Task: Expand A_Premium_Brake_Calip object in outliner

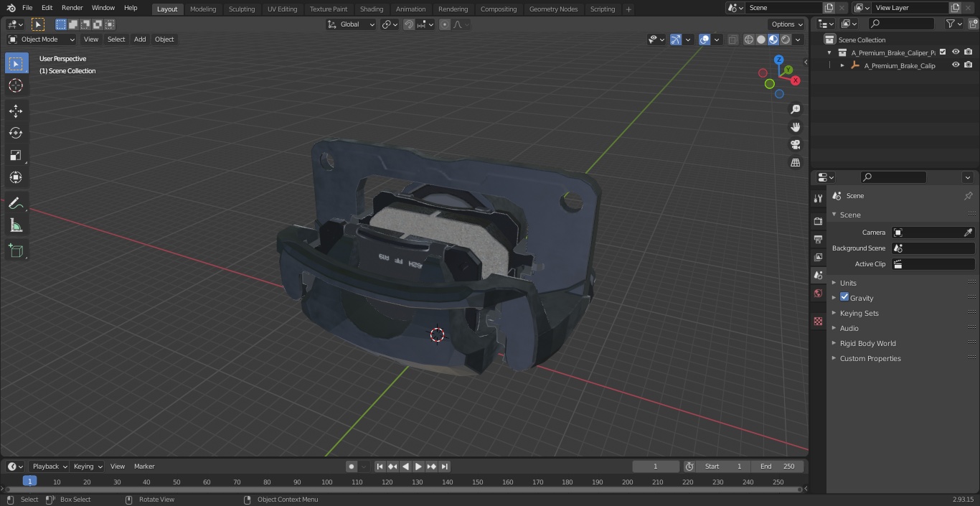Action: pyautogui.click(x=842, y=65)
